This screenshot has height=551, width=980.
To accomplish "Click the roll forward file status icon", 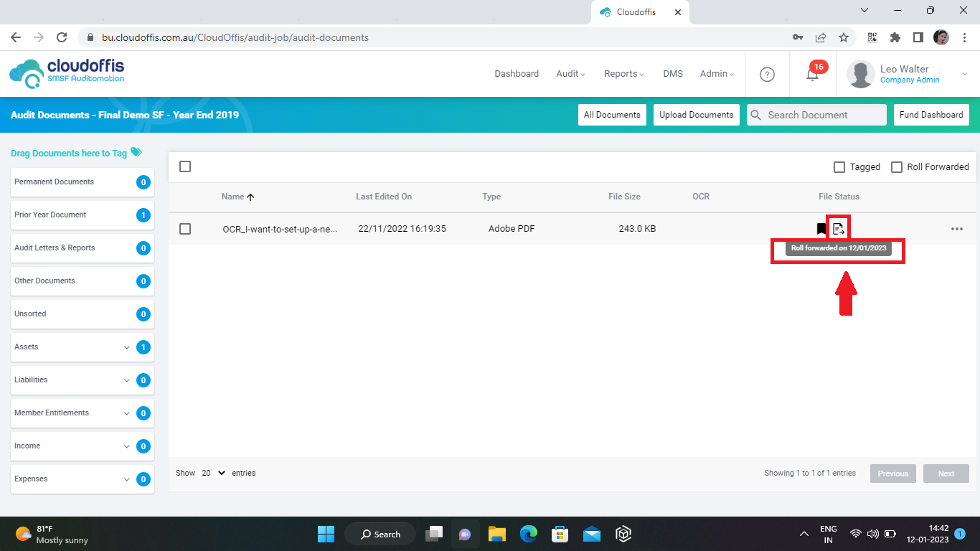I will click(838, 229).
